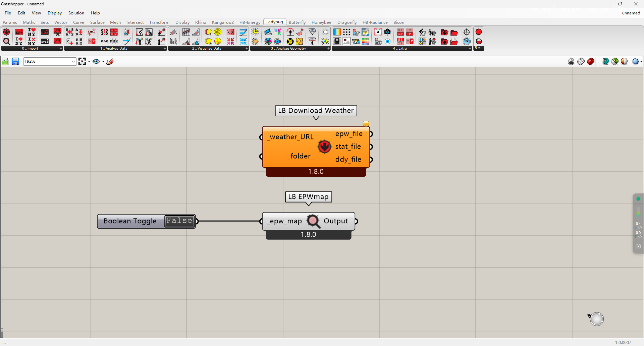The height and width of the screenshot is (346, 644).
Task: Click the cyan selected-only preview icon
Action: (x=605, y=61)
